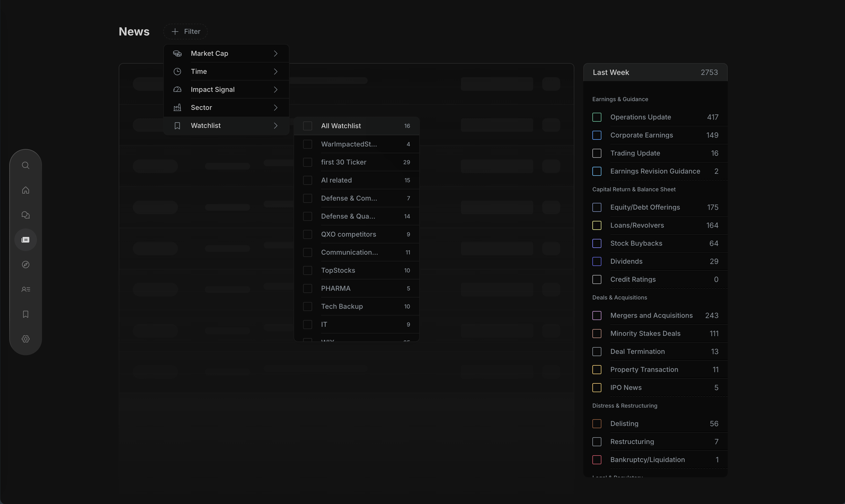Check the AI related checkbox
845x504 pixels.
point(307,180)
